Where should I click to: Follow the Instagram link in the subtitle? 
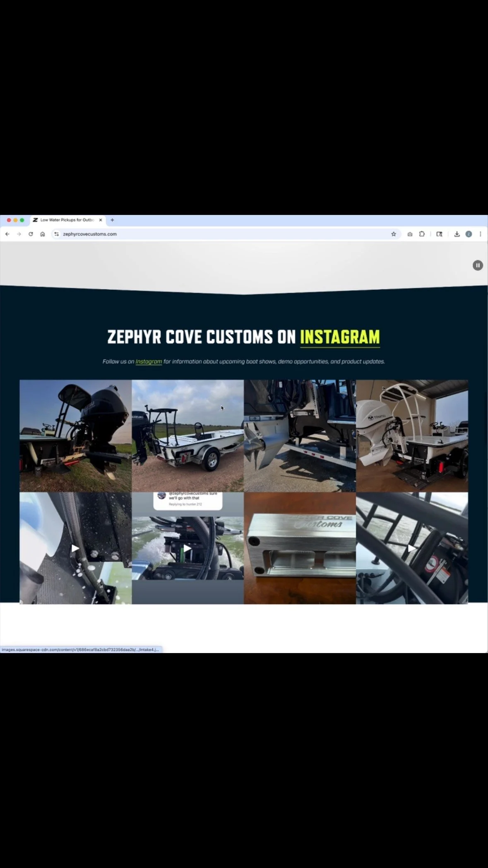tap(149, 362)
